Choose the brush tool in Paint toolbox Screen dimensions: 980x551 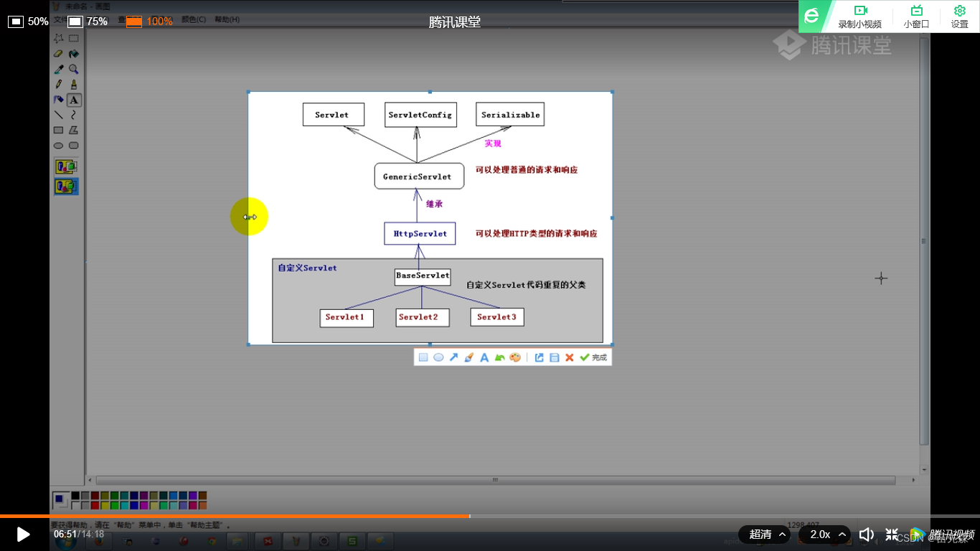coord(73,85)
